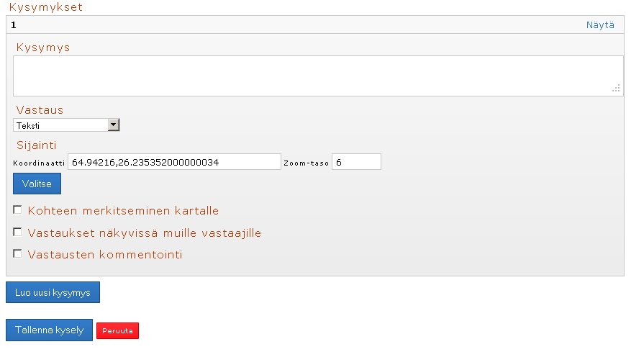Screen dimensions: 644x352
Task: Cancel with the red Peruuta button
Action: click(117, 330)
